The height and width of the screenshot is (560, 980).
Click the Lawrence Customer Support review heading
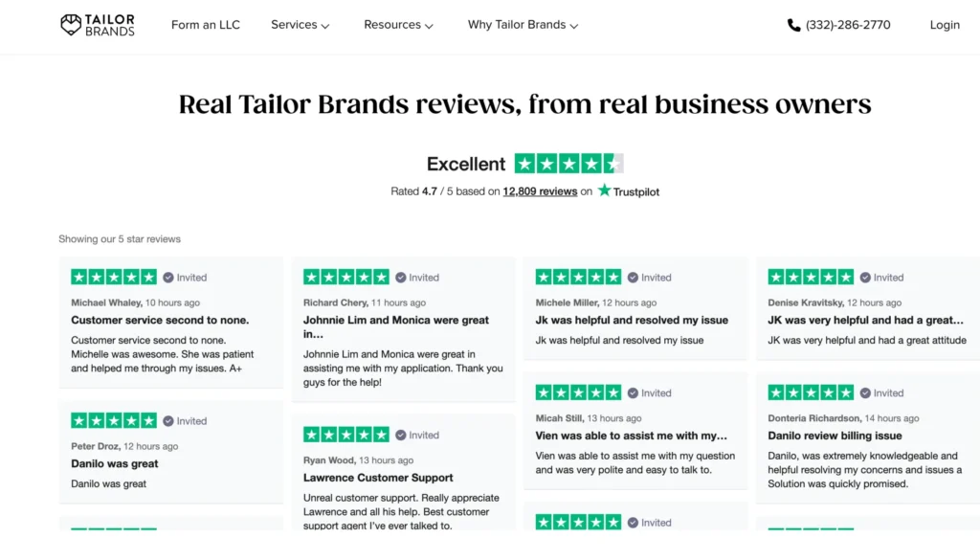(377, 478)
